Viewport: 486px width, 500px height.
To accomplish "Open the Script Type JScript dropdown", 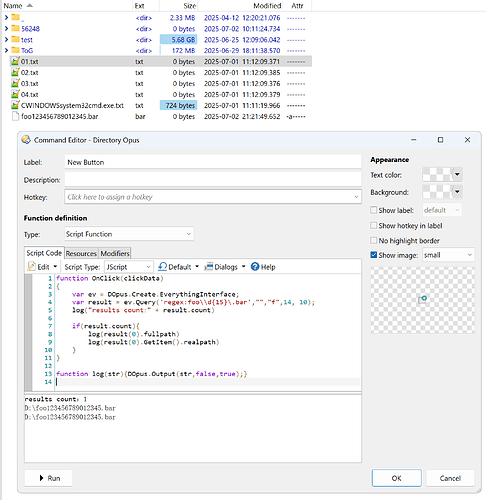I will coord(129,267).
